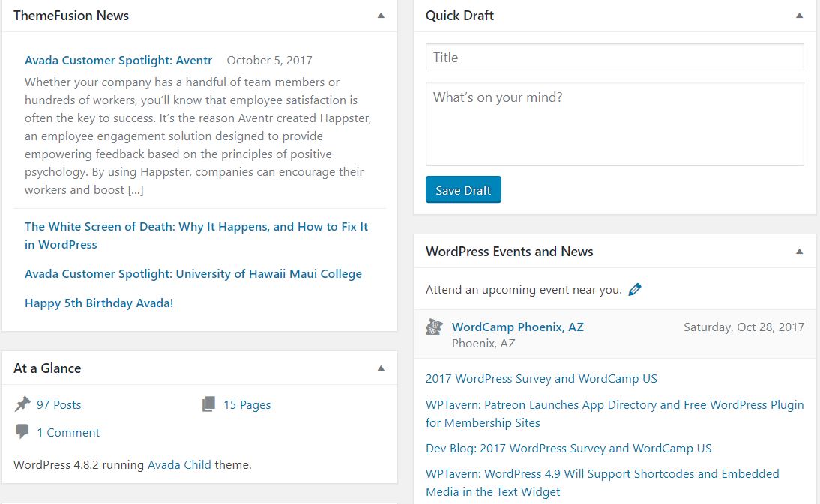
Task: Collapse the WordPress Events and News panel
Action: point(799,251)
